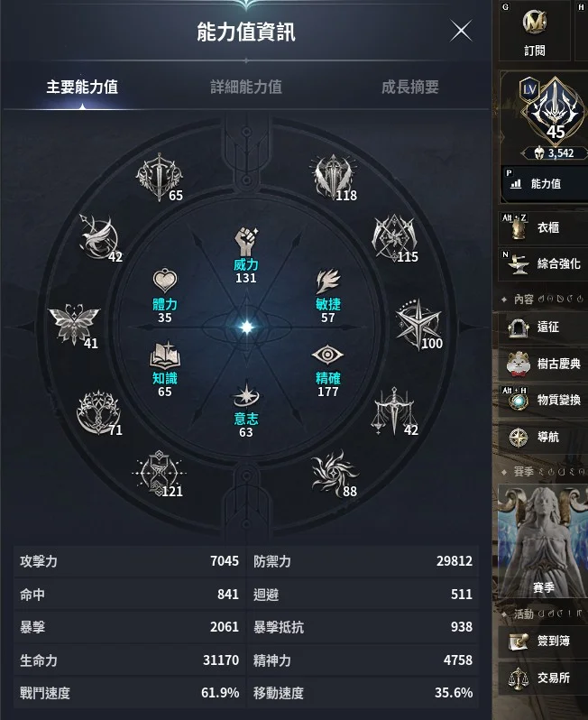The width and height of the screenshot is (588, 720).
Task: Click the butterfly emblem with 41
Action: click(x=73, y=323)
